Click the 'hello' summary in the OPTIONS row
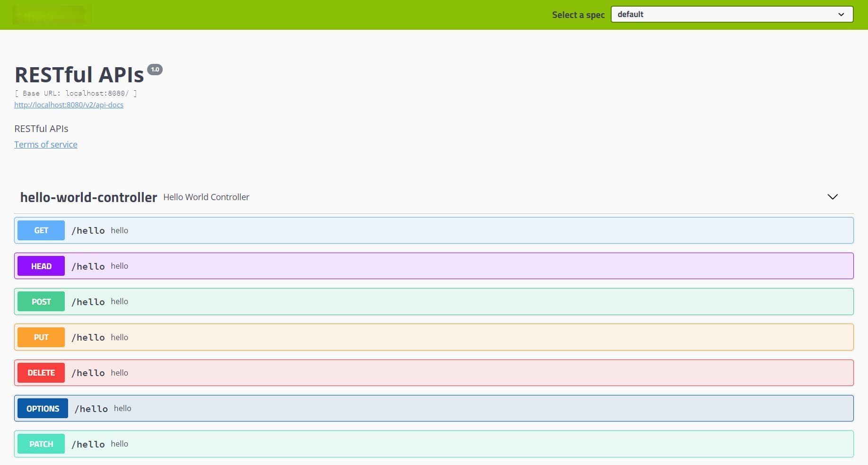 [x=123, y=408]
